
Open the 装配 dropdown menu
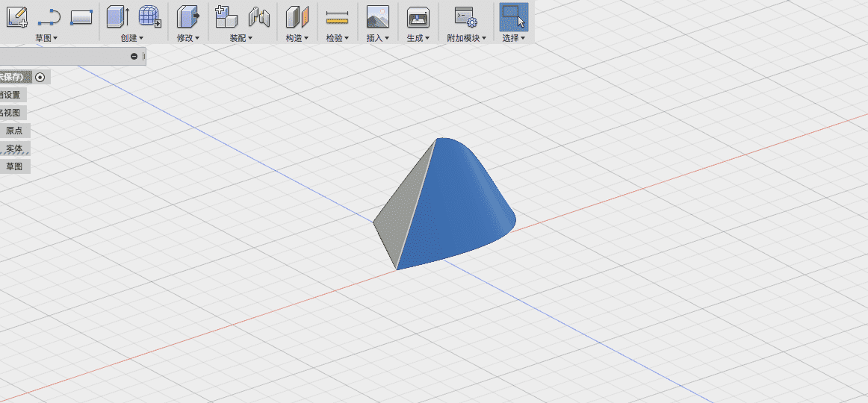click(x=241, y=38)
